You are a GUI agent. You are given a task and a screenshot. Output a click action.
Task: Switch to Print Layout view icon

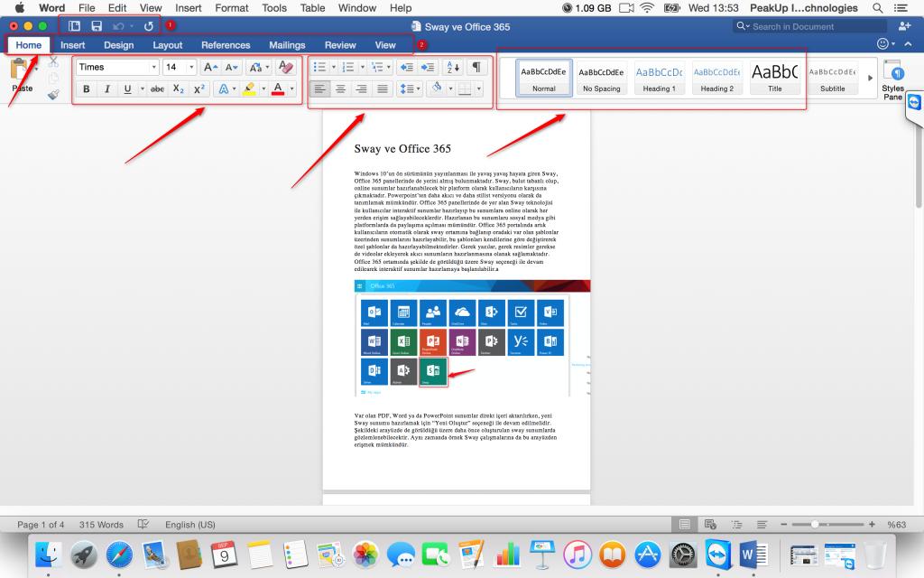(684, 525)
